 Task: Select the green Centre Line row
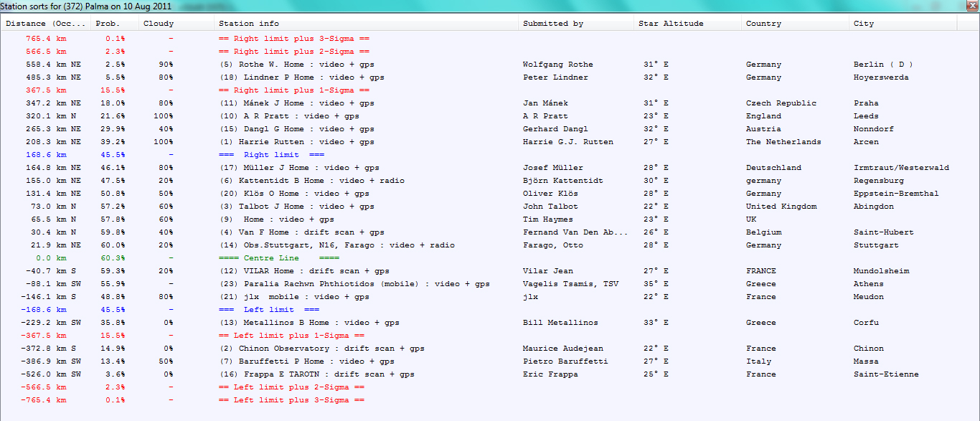coord(479,258)
